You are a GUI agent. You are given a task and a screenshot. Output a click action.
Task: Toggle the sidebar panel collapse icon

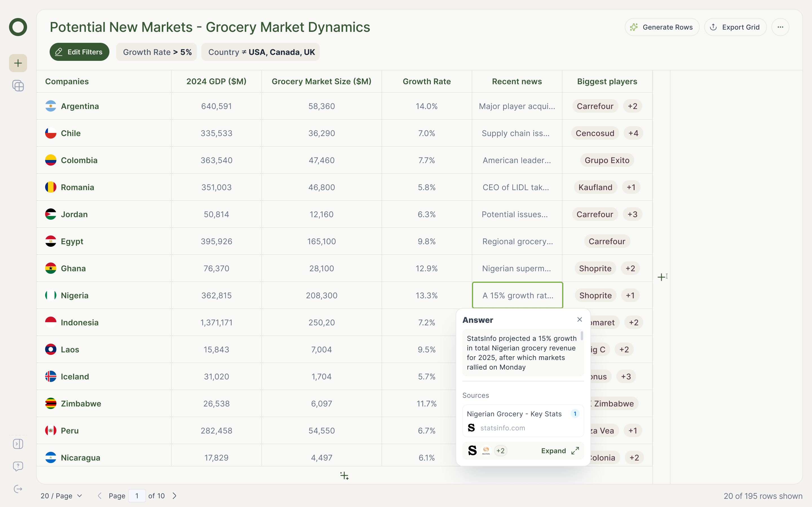tap(18, 444)
